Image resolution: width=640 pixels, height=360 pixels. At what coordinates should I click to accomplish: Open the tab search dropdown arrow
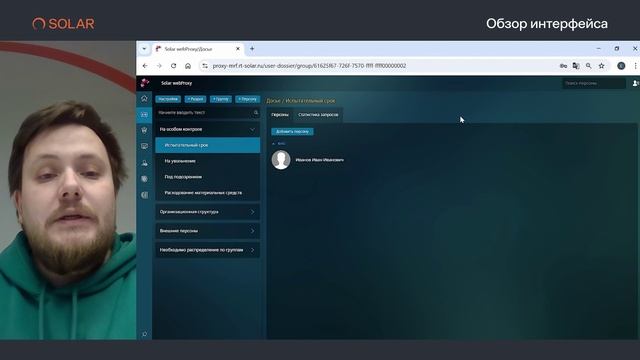(144, 49)
